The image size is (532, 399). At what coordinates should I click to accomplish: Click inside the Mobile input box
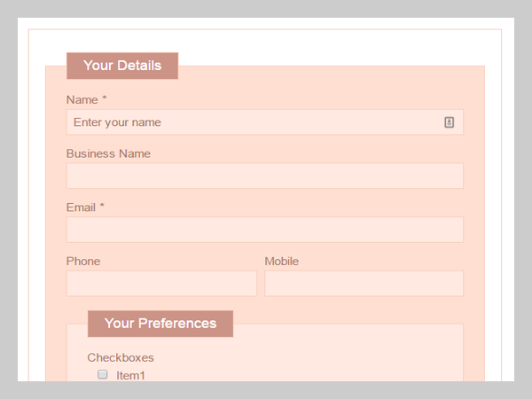(364, 284)
